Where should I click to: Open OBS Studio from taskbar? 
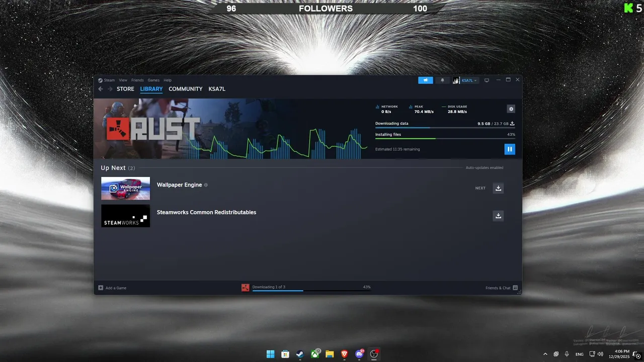click(x=374, y=354)
